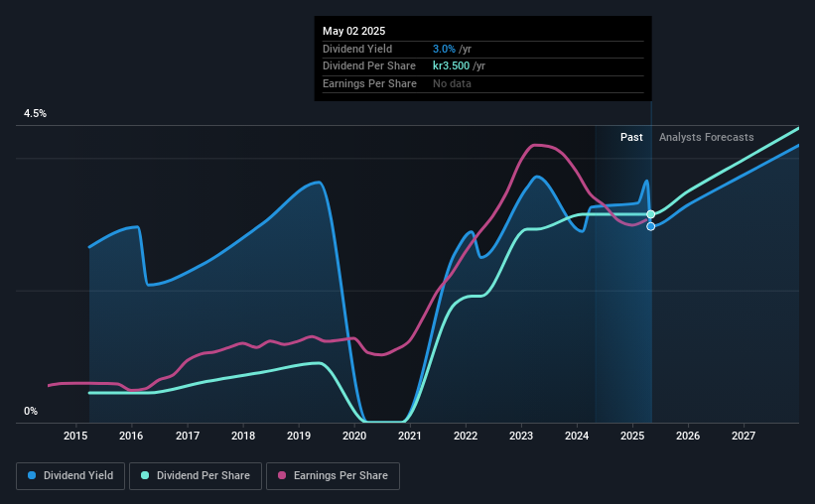This screenshot has width=815, height=504.
Task: Click the teal Dividend Per Share legend dot
Action: 145,475
